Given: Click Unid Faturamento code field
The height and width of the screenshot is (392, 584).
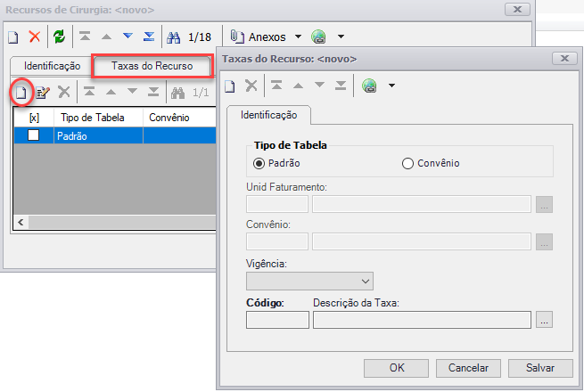Looking at the screenshot, I should [x=277, y=204].
